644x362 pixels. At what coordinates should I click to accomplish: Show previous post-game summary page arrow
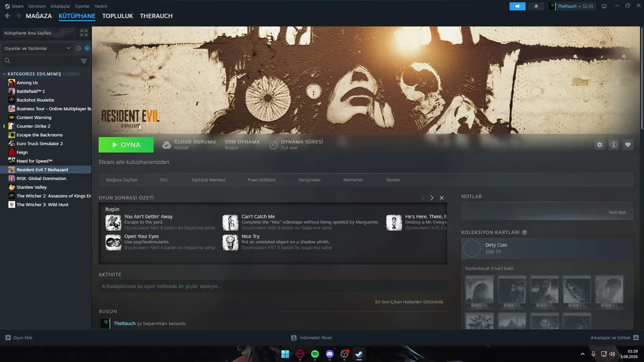(x=423, y=198)
